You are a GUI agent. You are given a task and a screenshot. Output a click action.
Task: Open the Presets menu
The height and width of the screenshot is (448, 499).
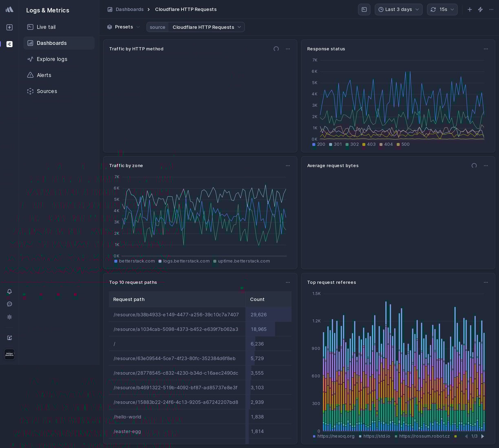[123, 27]
